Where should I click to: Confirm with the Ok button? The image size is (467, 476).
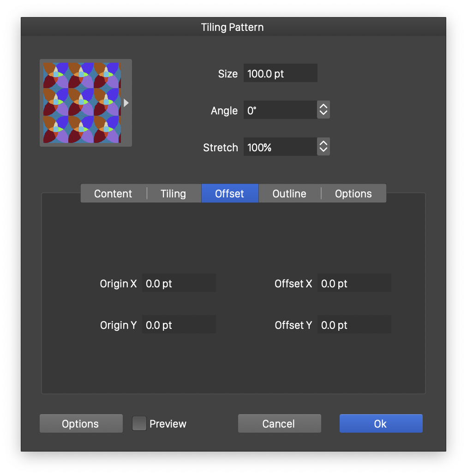[x=381, y=423]
